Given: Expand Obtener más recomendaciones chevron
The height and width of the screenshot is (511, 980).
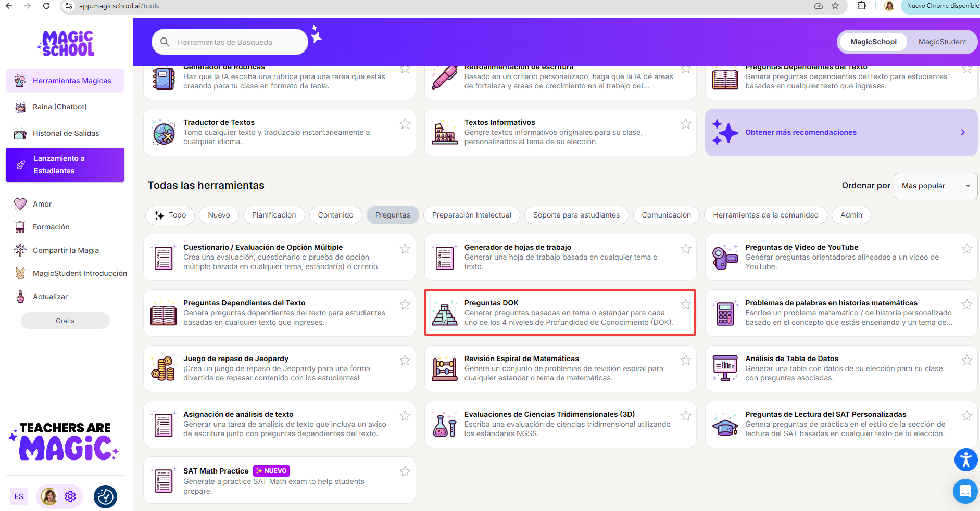Looking at the screenshot, I should pos(962,132).
